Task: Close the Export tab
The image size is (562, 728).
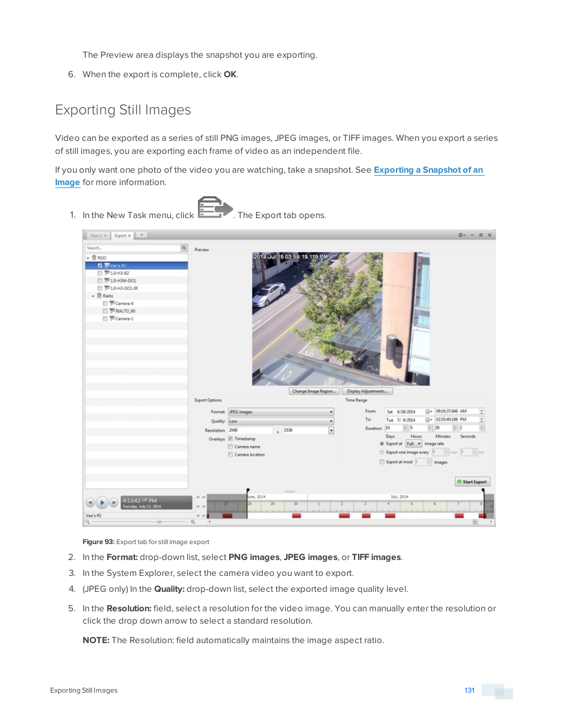Action: [x=130, y=235]
